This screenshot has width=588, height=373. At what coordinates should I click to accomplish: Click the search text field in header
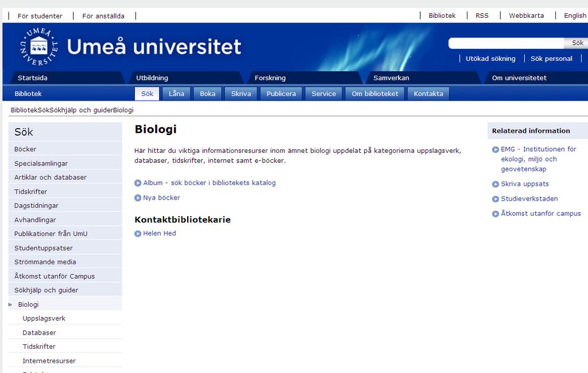[506, 43]
